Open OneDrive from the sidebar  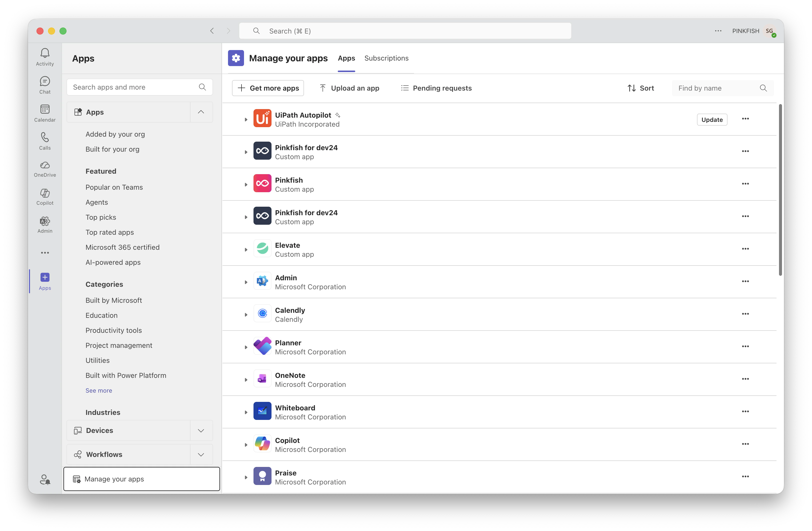(45, 169)
